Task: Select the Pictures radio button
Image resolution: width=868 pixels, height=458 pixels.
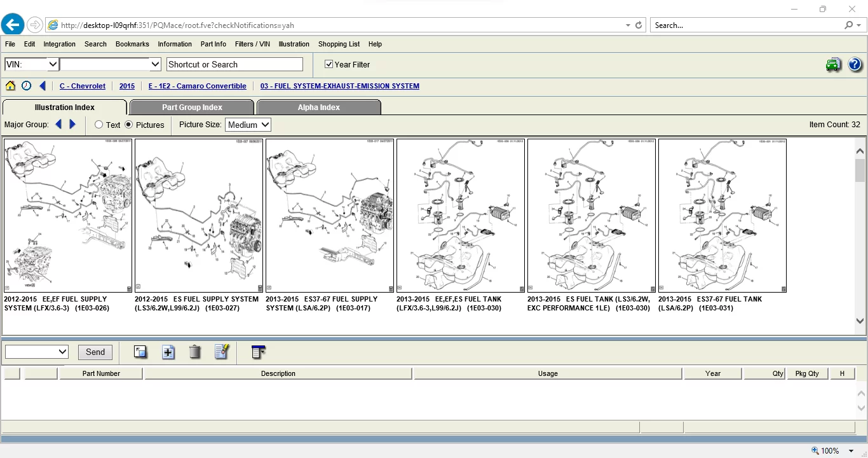Action: click(x=129, y=125)
